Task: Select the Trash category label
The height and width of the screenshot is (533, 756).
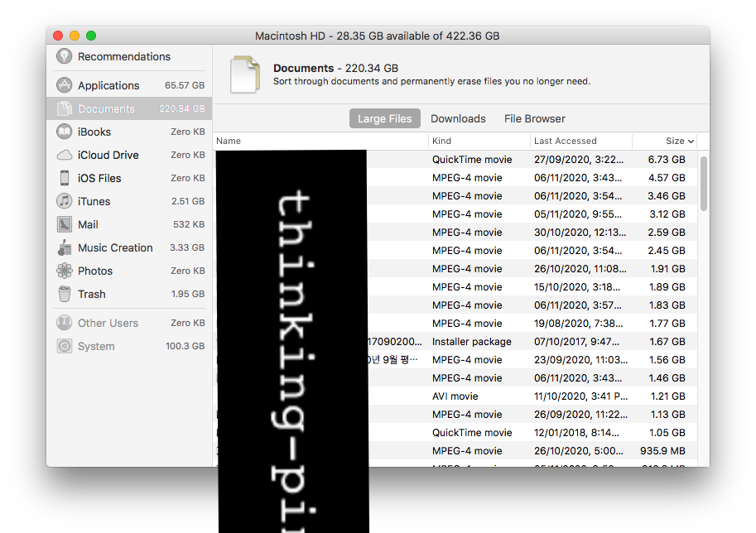Action: (x=92, y=294)
